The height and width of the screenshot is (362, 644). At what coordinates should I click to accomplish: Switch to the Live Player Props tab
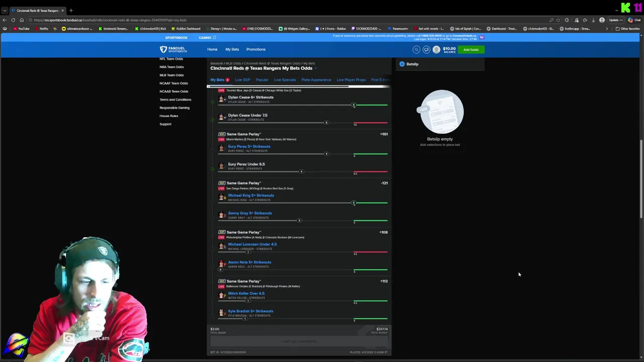(x=351, y=80)
